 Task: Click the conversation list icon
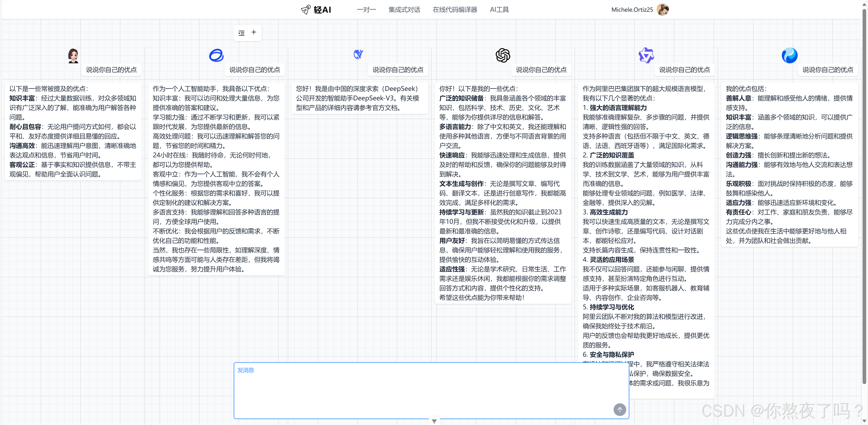tap(241, 33)
